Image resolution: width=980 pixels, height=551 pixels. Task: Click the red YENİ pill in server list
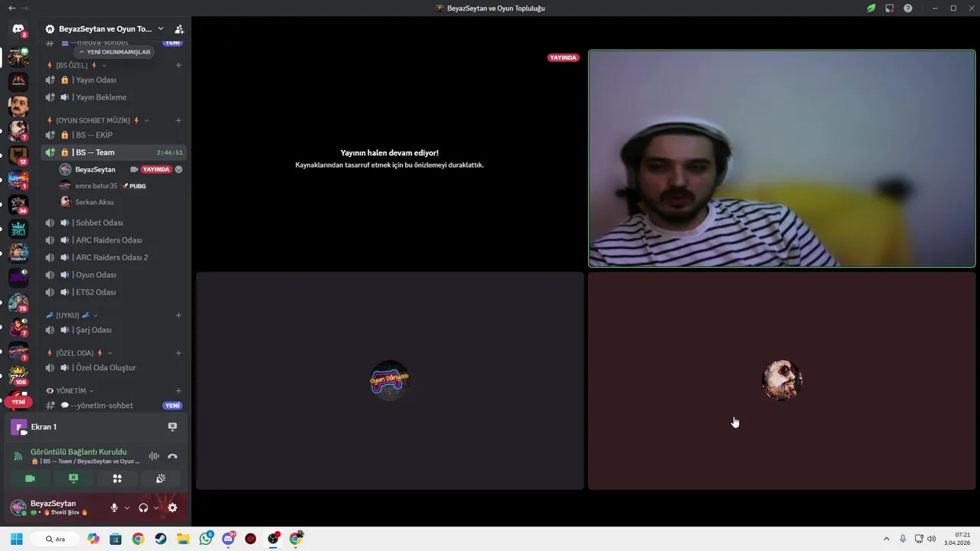click(18, 402)
